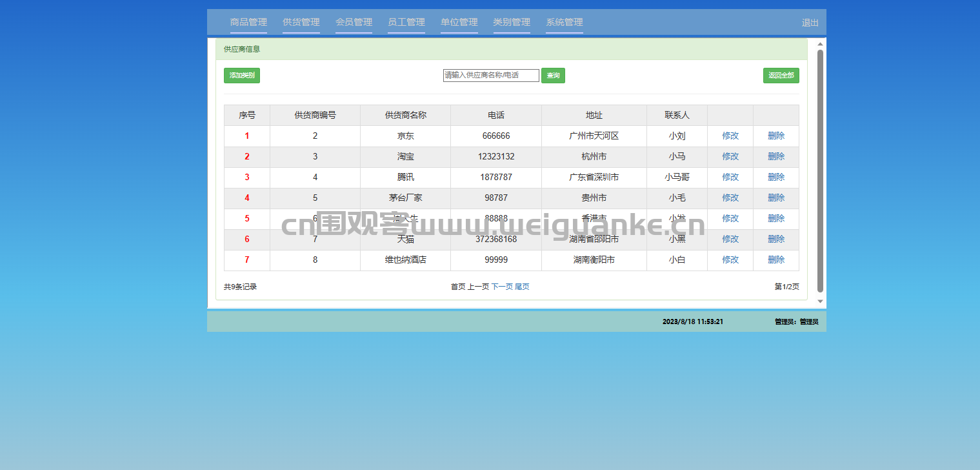980x470 pixels.
Task: Open the 员工管理 menu
Action: tap(406, 22)
